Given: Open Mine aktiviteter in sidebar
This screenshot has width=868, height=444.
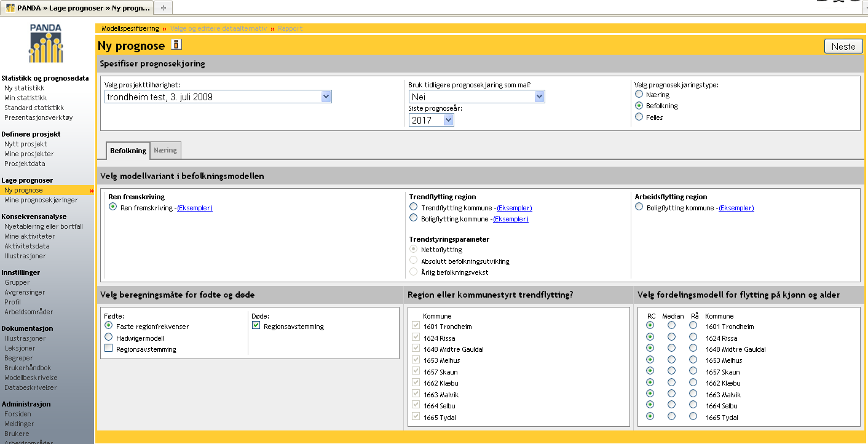Looking at the screenshot, I should tap(30, 236).
